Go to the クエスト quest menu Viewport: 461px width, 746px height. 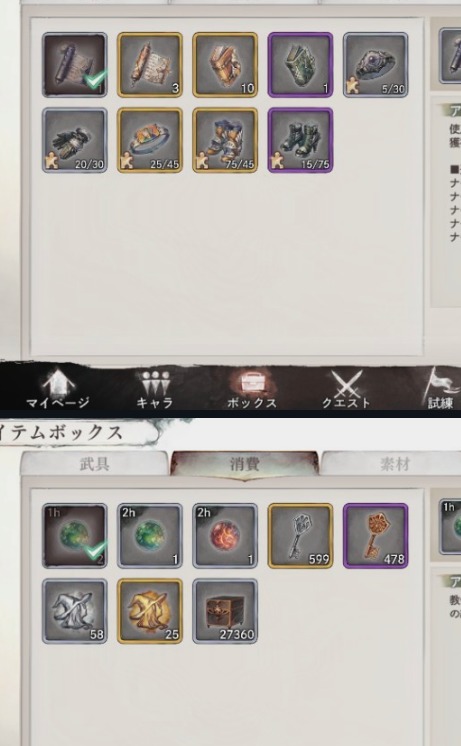coord(346,389)
